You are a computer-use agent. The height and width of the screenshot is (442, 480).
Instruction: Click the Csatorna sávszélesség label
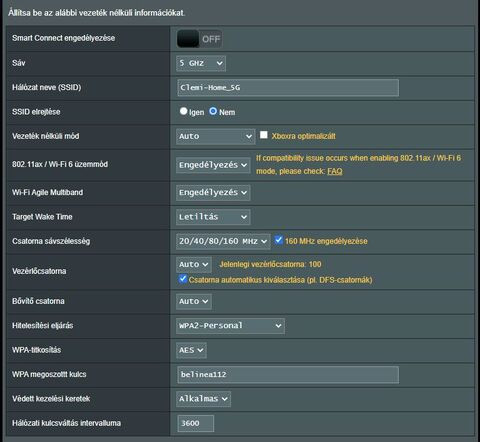51,241
